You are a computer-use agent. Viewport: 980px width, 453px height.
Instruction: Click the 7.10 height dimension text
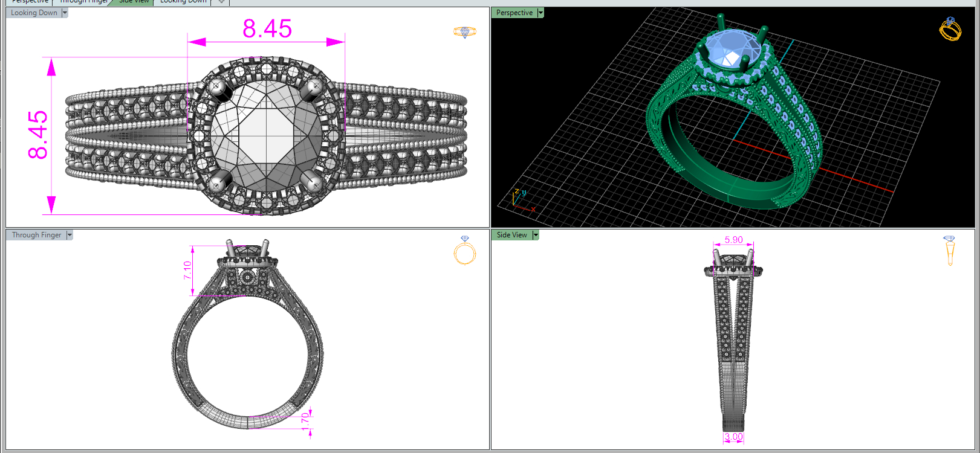[187, 270]
